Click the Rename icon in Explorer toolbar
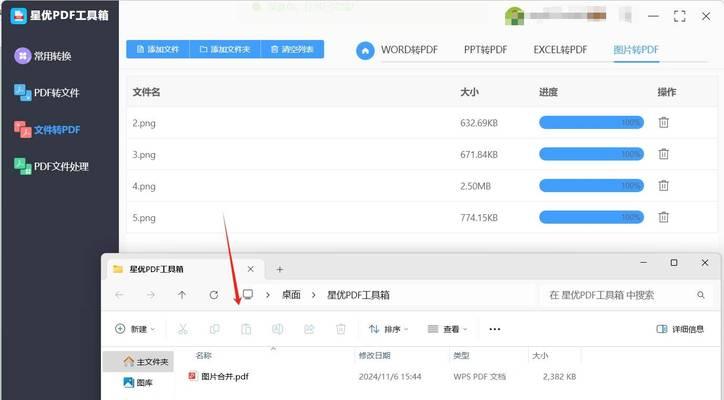The height and width of the screenshot is (400, 724). point(278,329)
